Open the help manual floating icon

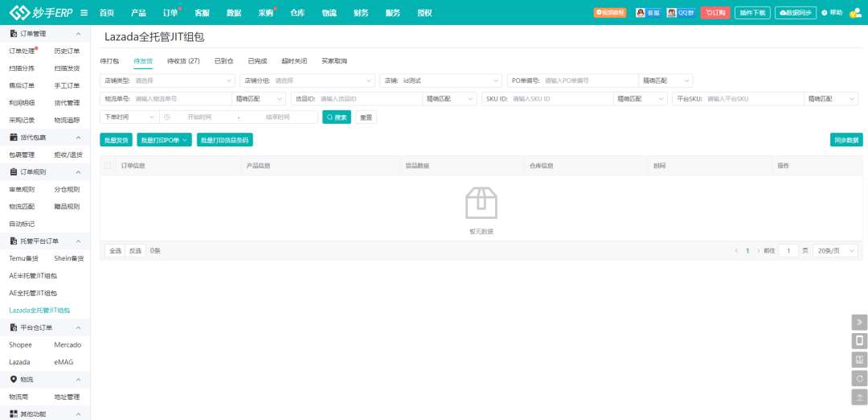point(859,360)
